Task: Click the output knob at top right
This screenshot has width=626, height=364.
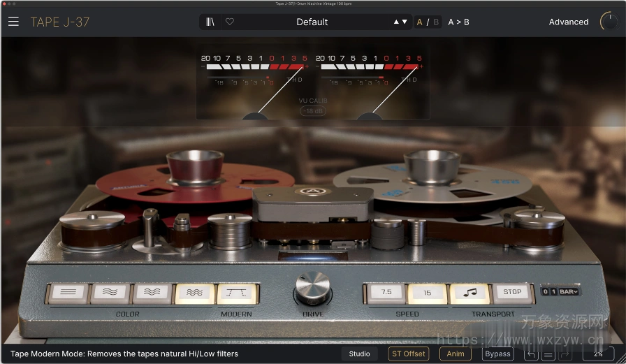Action: tap(610, 22)
